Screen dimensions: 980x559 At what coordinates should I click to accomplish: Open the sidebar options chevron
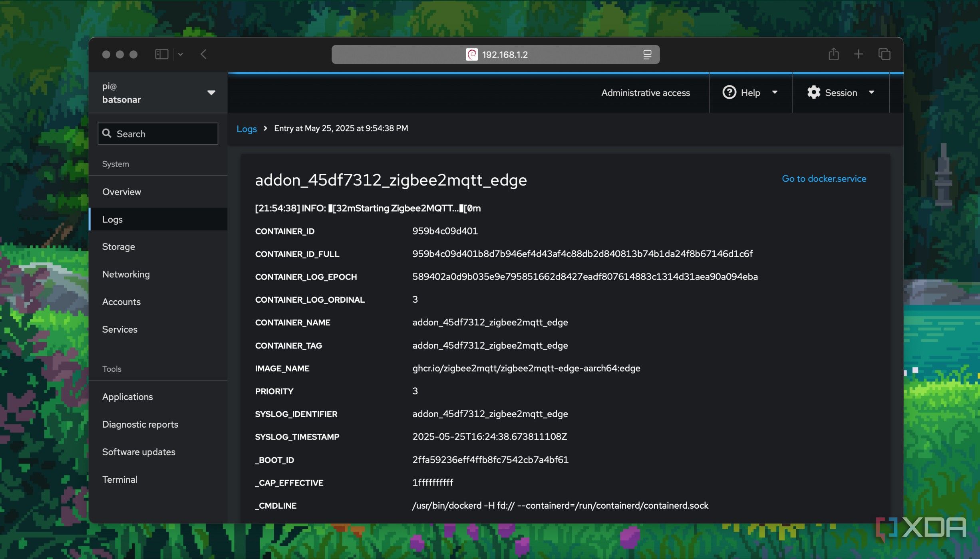point(181,54)
